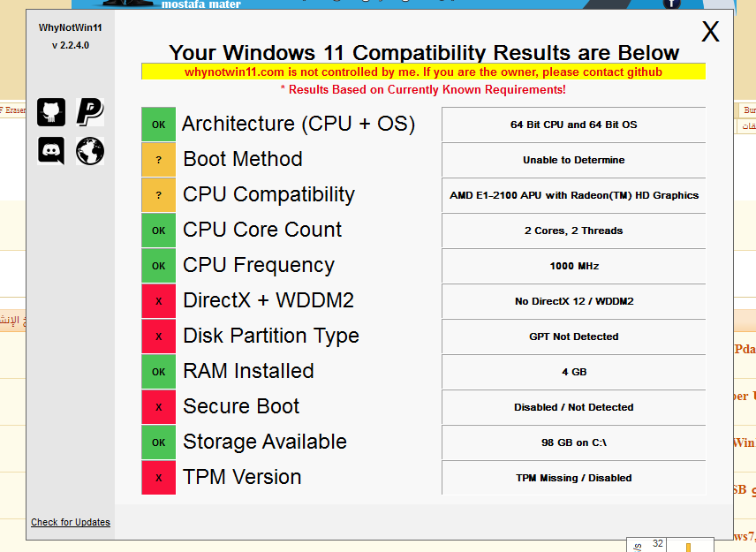
Task: Click the Secure Boot red X status box
Action: (159, 407)
